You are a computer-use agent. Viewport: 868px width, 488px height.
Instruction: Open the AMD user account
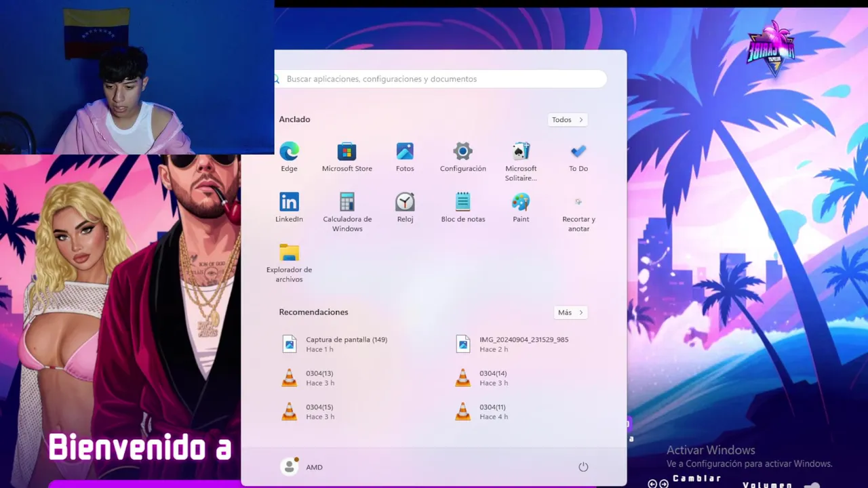pos(302,467)
